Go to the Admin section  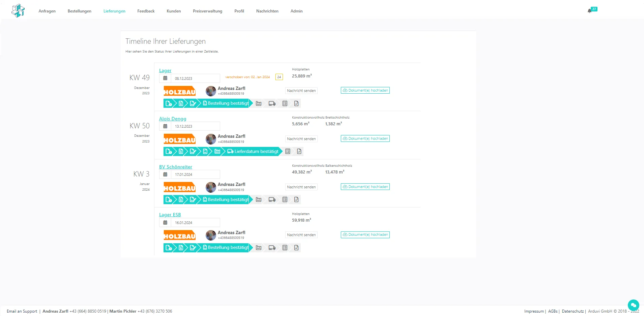[x=296, y=11]
